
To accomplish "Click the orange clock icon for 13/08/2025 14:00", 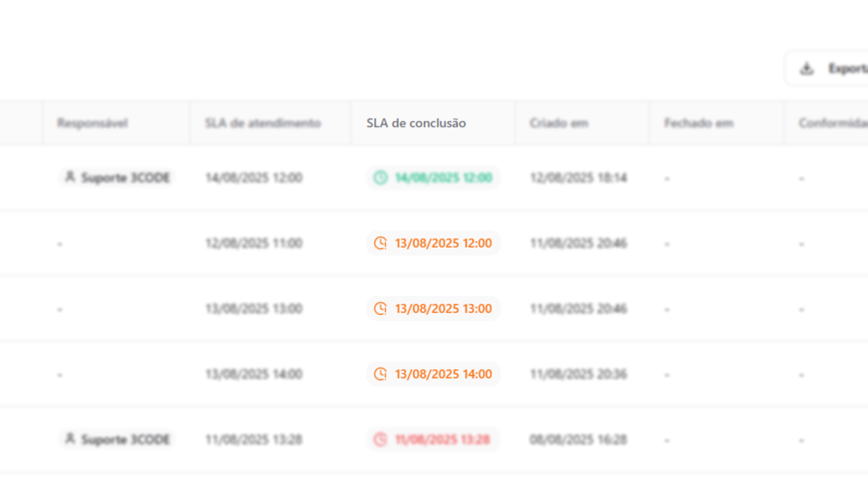I will [x=380, y=374].
